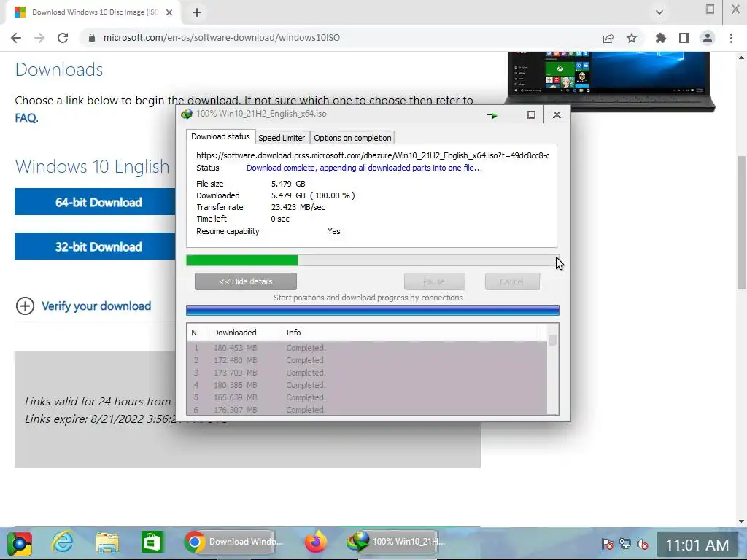Expand Verify your download section
The height and width of the screenshot is (560, 747).
click(x=83, y=306)
